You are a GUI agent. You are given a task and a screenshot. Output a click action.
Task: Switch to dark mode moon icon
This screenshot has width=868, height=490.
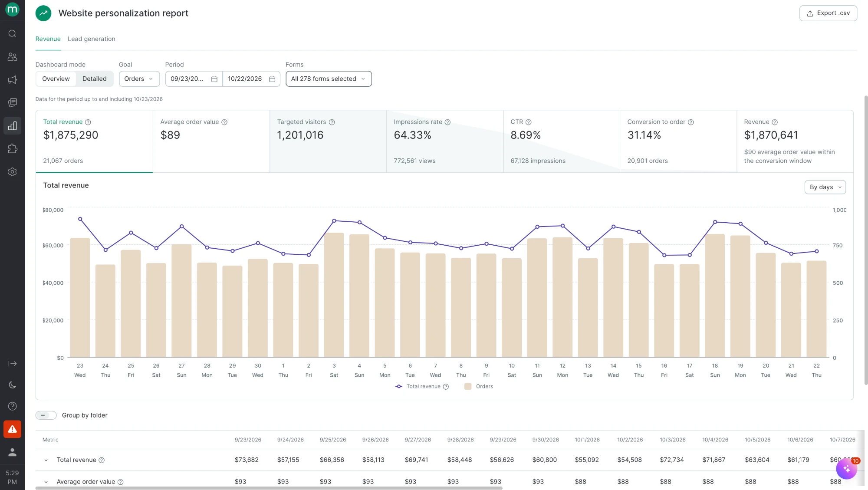pyautogui.click(x=12, y=385)
